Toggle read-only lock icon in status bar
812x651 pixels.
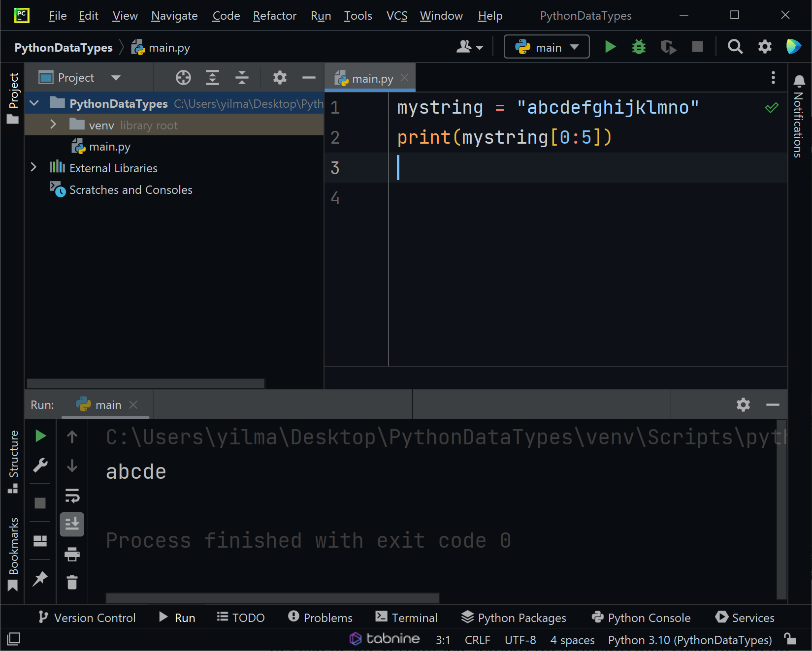tap(791, 639)
